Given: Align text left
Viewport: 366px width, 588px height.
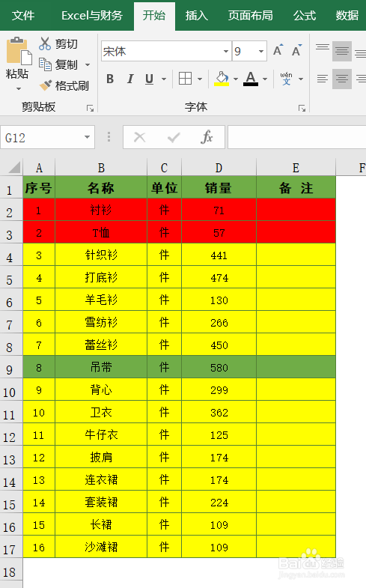Looking at the screenshot, I should [323, 79].
